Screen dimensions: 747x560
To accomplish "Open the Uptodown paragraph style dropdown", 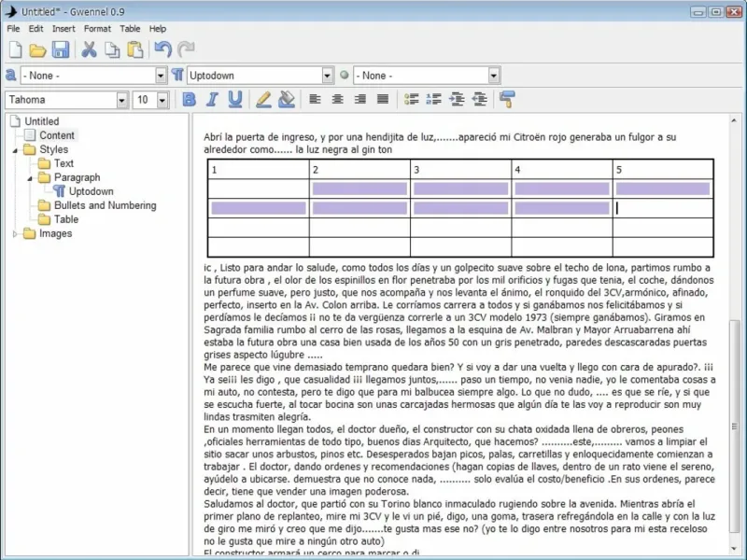I will (327, 76).
